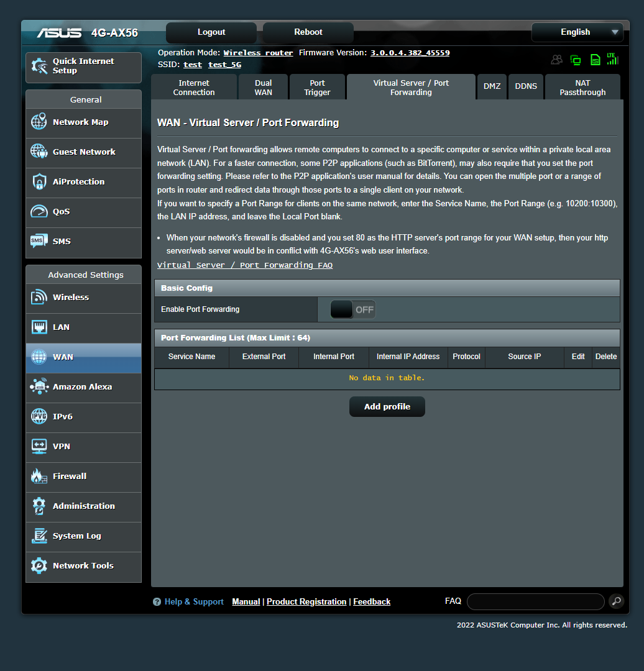Switch to DMZ tab
This screenshot has height=671, width=644.
(492, 86)
